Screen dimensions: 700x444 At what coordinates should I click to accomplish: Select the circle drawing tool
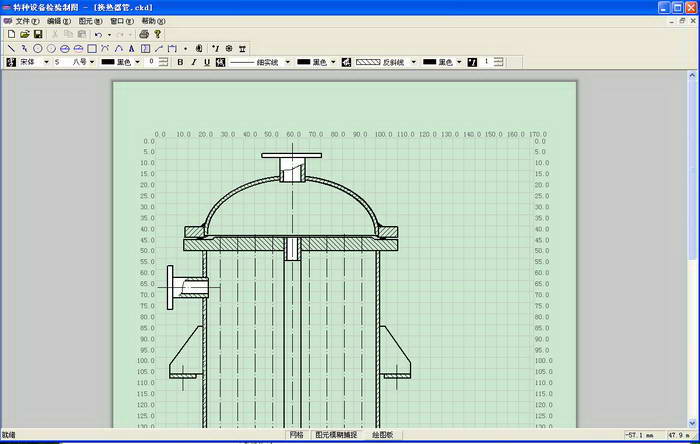(38, 48)
